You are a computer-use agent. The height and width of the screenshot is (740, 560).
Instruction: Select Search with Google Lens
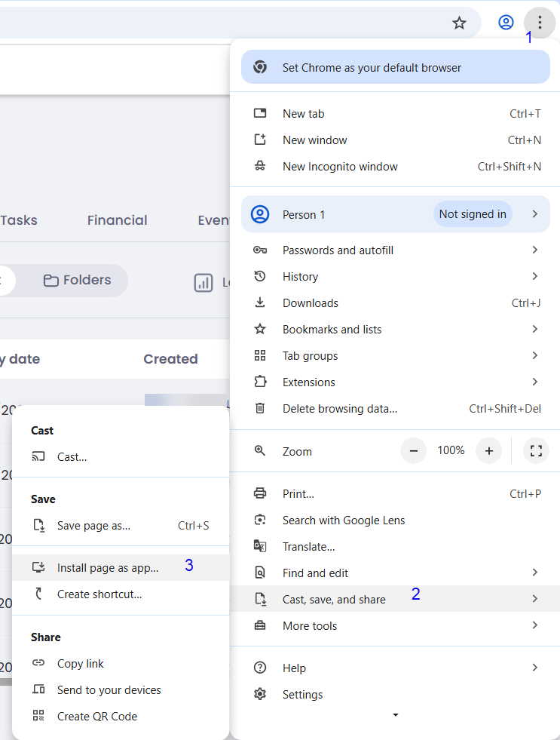(x=343, y=520)
